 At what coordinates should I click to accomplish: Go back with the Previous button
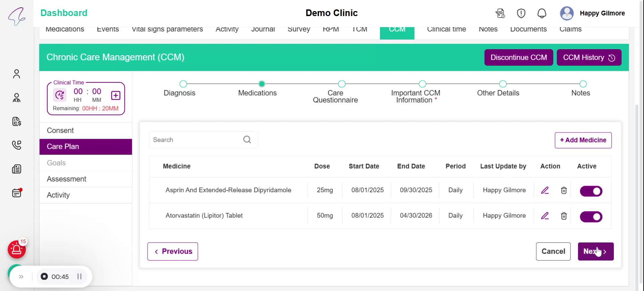tap(172, 251)
